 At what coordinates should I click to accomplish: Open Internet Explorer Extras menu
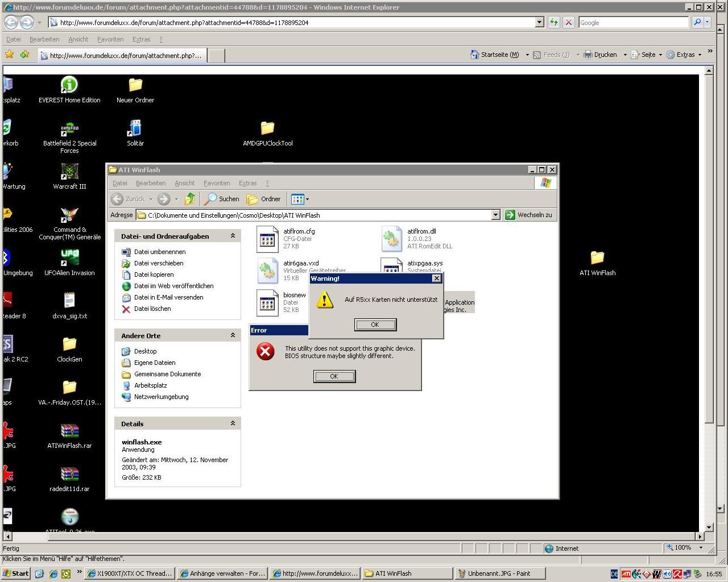point(141,39)
